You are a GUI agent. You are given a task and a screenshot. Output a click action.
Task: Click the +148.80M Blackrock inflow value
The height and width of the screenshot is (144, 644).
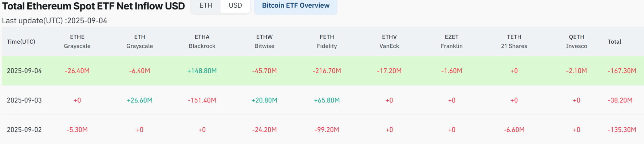coord(202,71)
